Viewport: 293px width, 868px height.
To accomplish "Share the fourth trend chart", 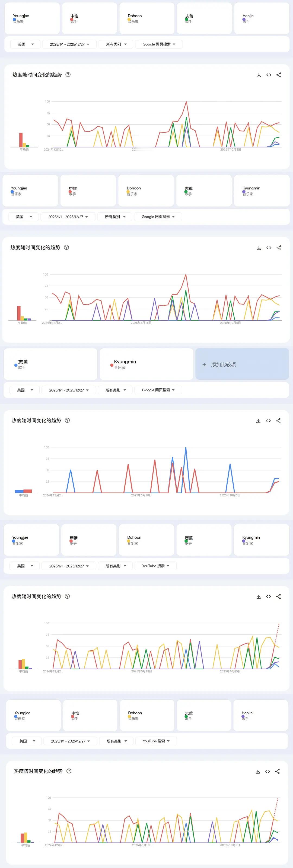I will 279,597.
